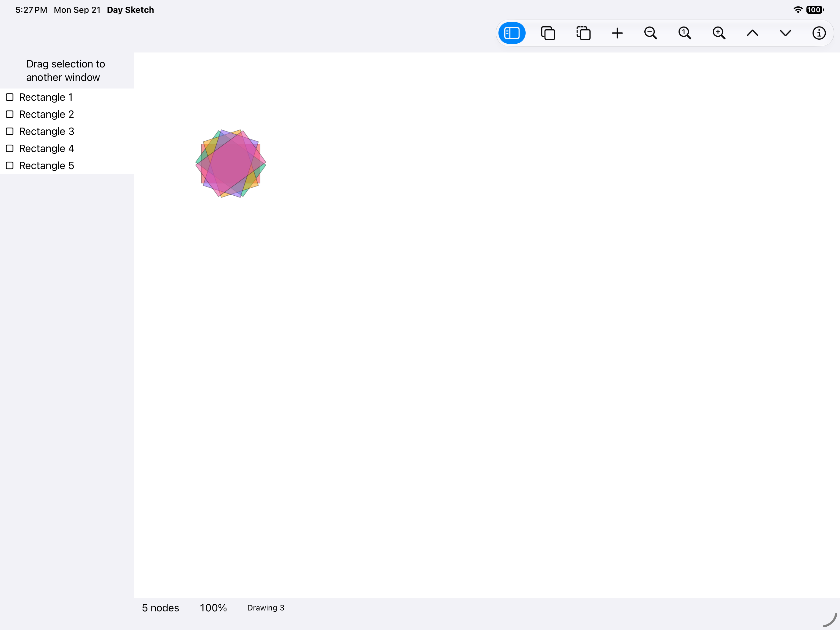The width and height of the screenshot is (840, 630).
Task: Zoom in with the plus magnifier
Action: tap(719, 33)
